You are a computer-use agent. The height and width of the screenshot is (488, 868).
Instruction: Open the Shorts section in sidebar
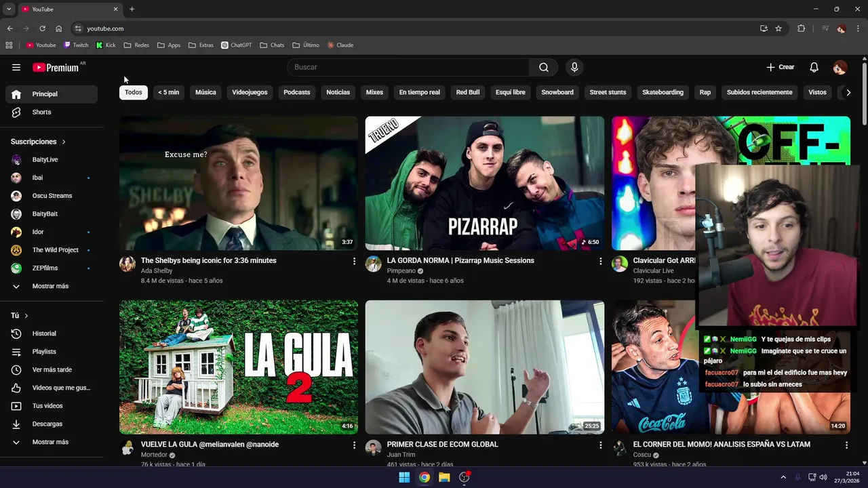52,112
